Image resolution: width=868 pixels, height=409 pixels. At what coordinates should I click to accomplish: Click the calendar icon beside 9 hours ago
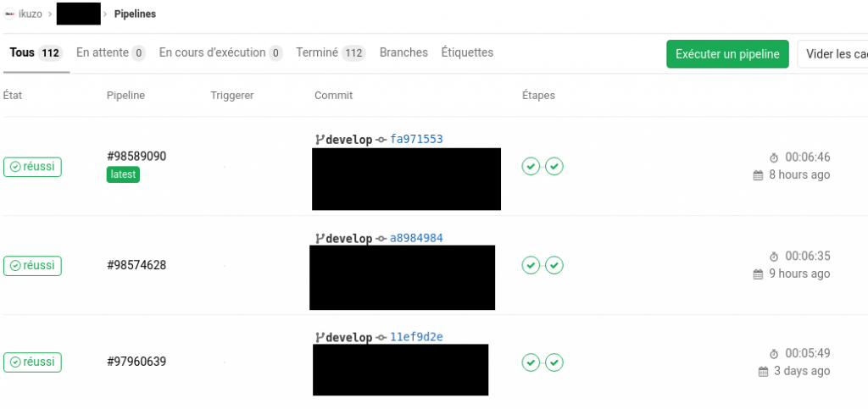coord(758,274)
